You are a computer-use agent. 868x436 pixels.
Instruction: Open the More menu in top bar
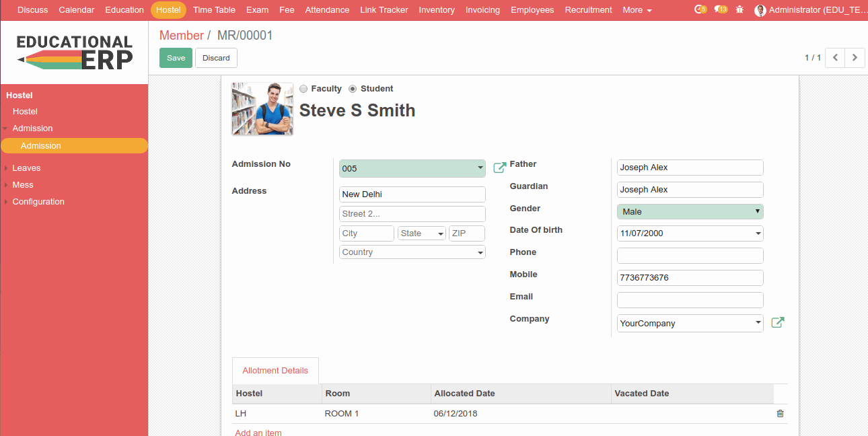(x=637, y=10)
